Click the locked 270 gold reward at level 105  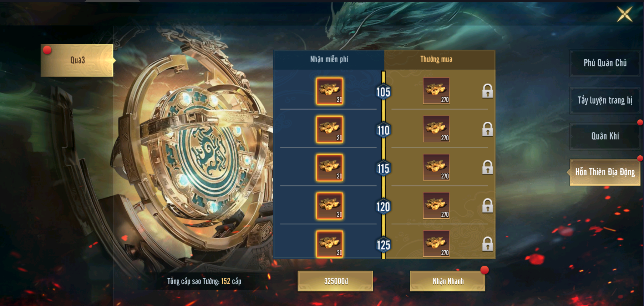coord(436,91)
